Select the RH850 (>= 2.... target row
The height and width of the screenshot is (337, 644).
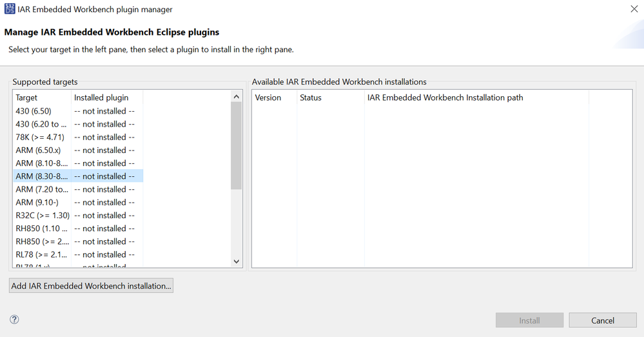coord(78,241)
